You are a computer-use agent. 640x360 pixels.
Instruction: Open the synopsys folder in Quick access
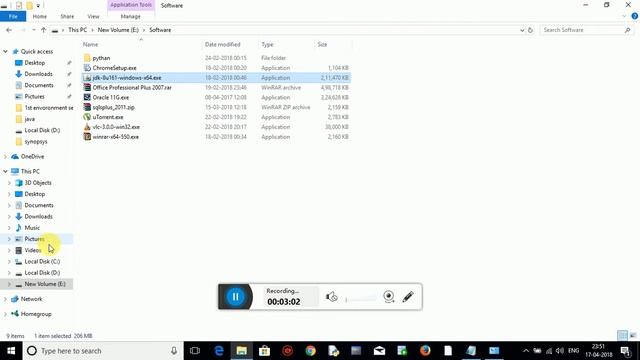click(x=36, y=141)
